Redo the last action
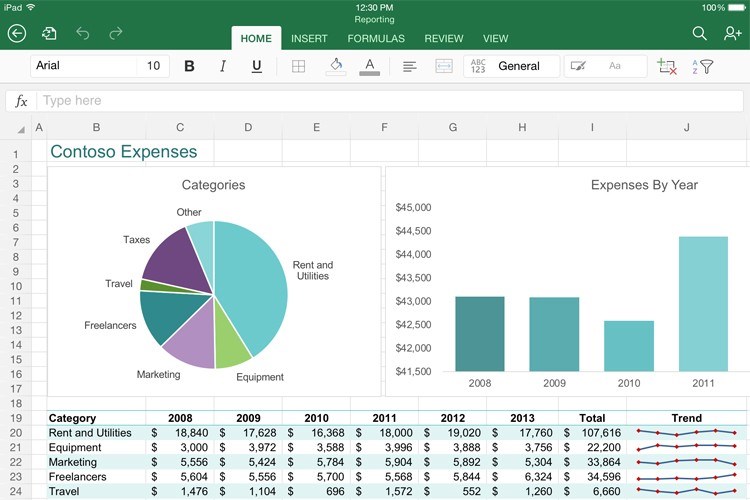Viewport: 750px width, 500px height. [x=116, y=33]
